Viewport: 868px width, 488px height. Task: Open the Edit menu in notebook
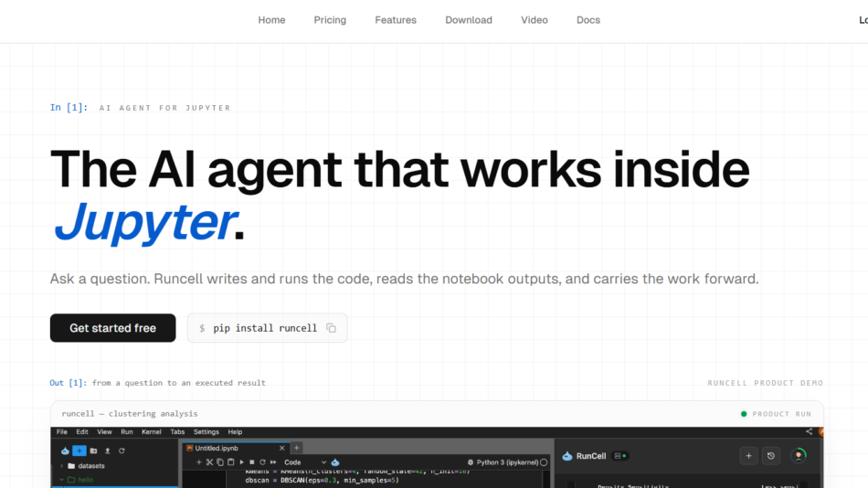coord(82,431)
